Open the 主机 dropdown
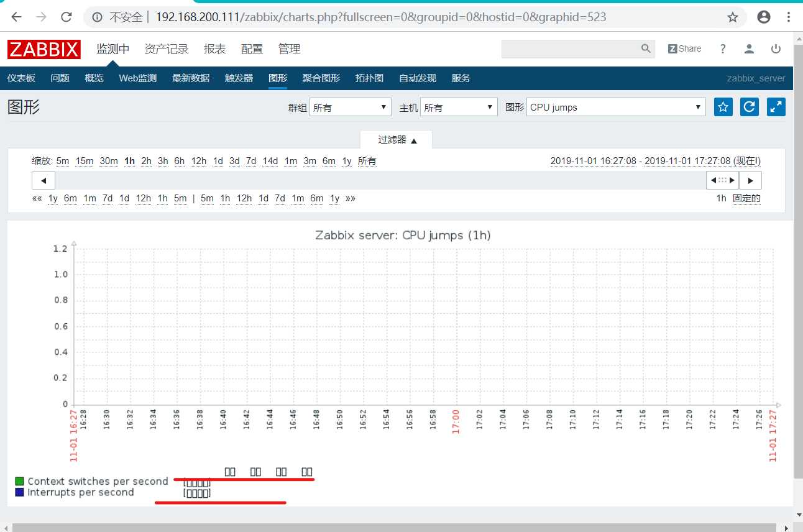This screenshot has width=803, height=532. tap(459, 108)
